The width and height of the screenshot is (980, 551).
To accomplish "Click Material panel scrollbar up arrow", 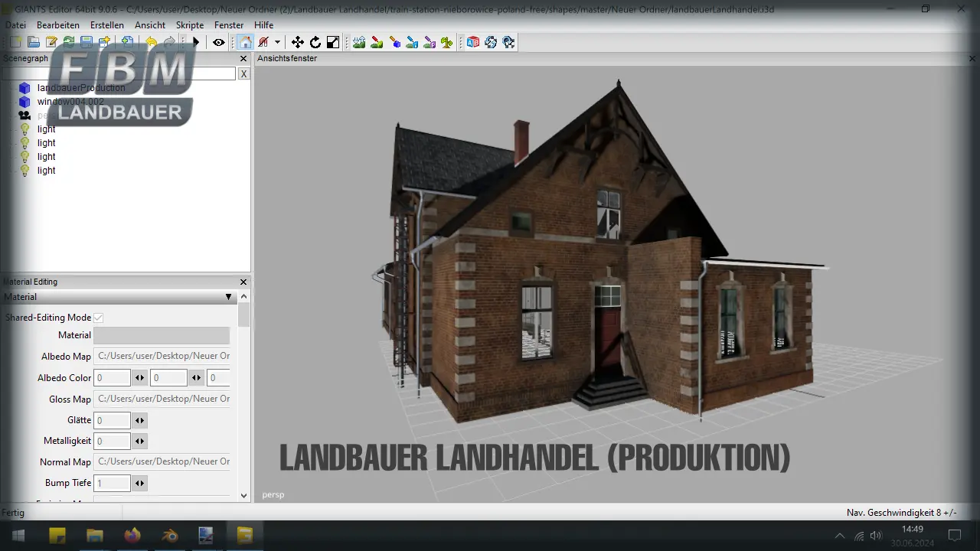I will coord(244,296).
